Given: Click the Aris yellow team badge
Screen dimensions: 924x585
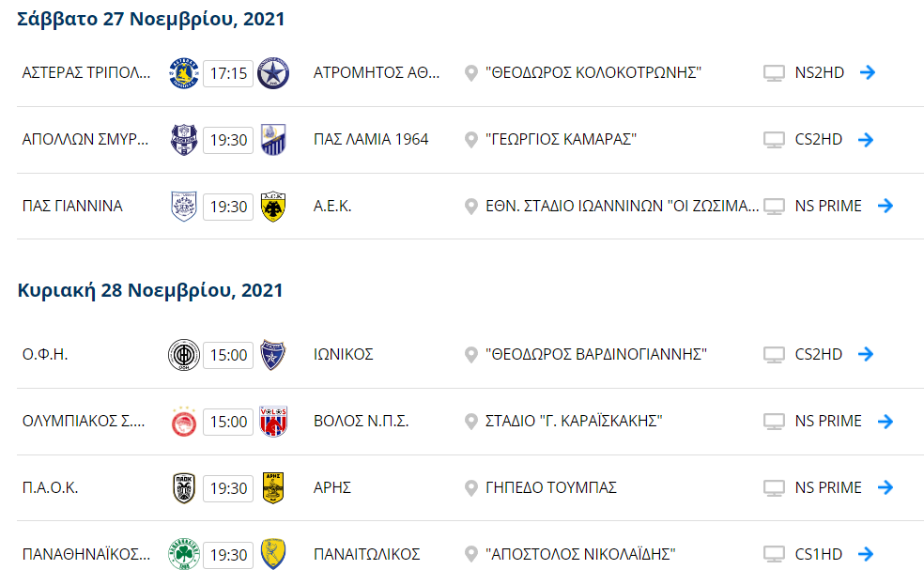Looking at the screenshot, I should click(x=273, y=488).
